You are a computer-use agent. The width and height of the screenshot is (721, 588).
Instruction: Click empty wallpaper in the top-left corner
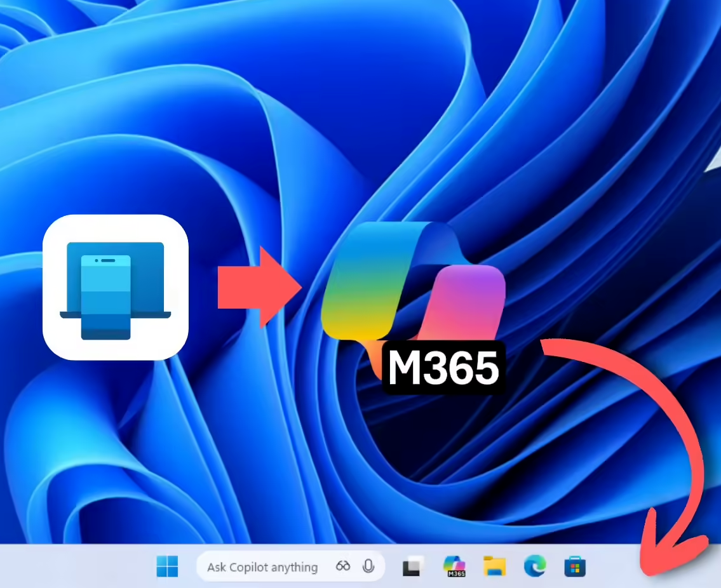25,25
